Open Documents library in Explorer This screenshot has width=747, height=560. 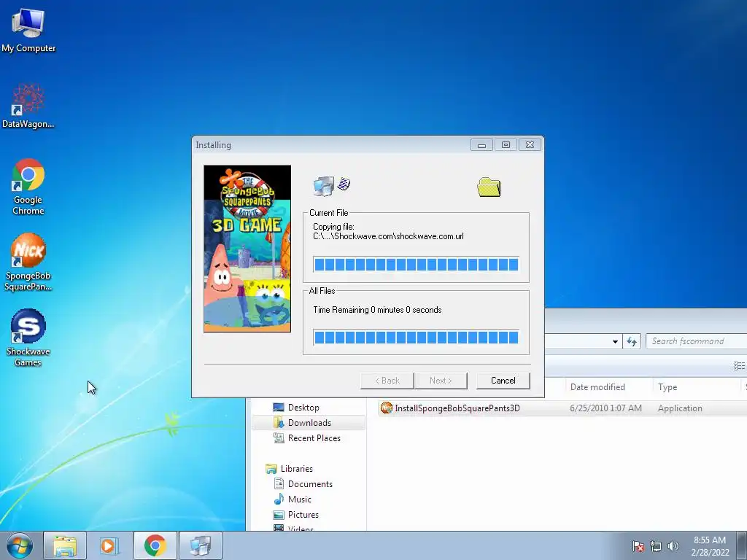pyautogui.click(x=310, y=484)
